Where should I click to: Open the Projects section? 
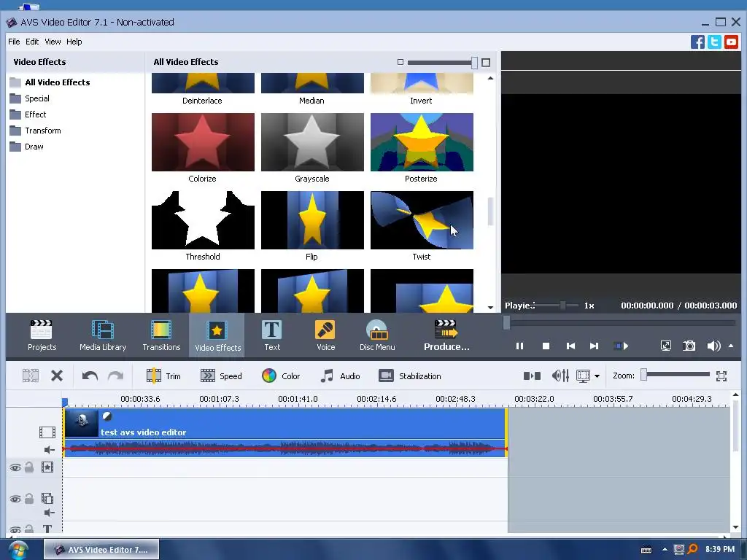(x=42, y=335)
